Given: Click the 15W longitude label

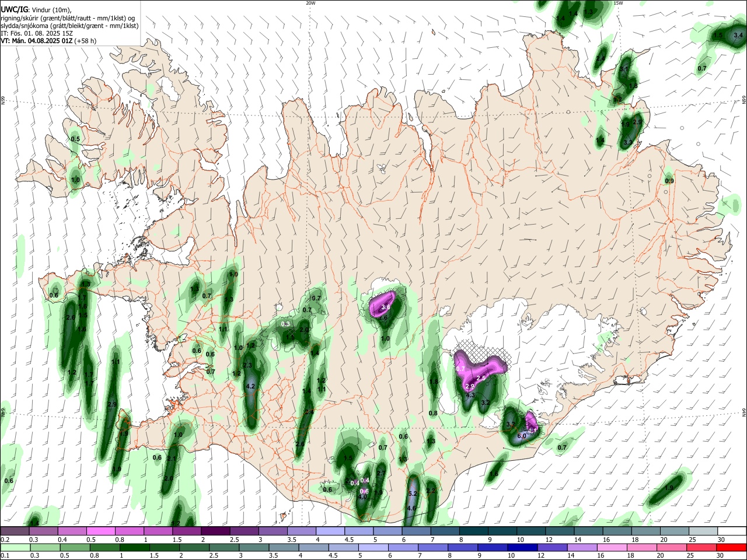Looking at the screenshot, I should point(618,3).
